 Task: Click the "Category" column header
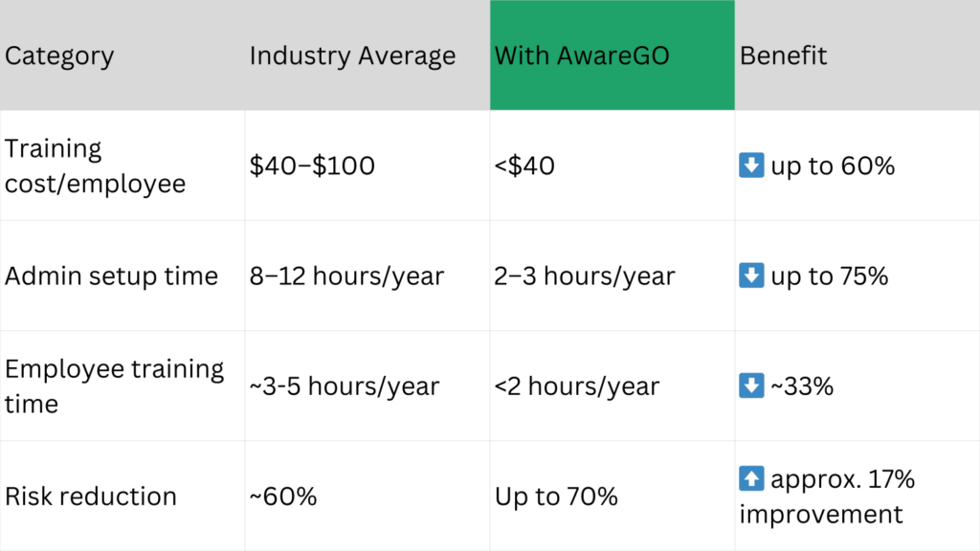pos(59,55)
